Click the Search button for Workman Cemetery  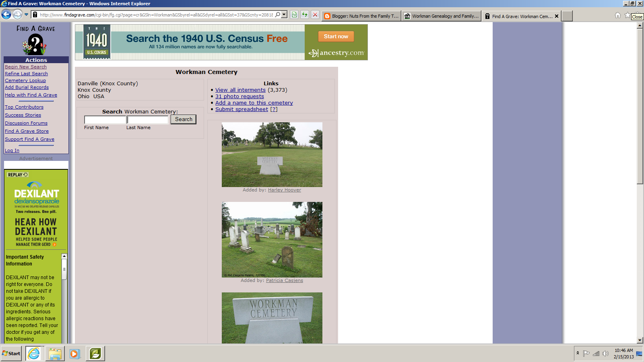coord(183,119)
